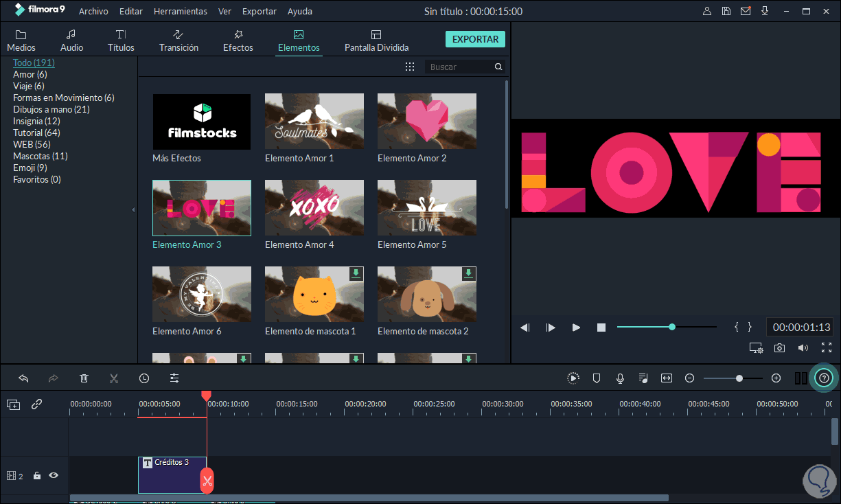Mute preview audio with speaker icon
841x504 pixels.
(x=803, y=348)
